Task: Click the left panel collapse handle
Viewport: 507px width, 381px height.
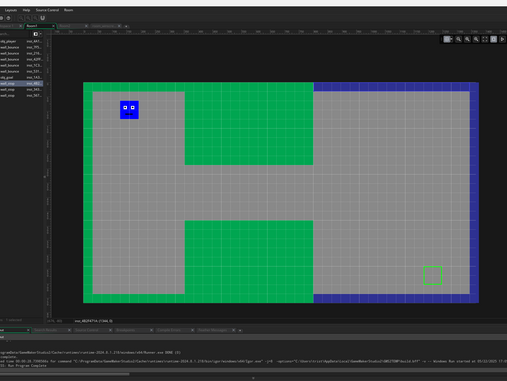Action: coord(45,177)
